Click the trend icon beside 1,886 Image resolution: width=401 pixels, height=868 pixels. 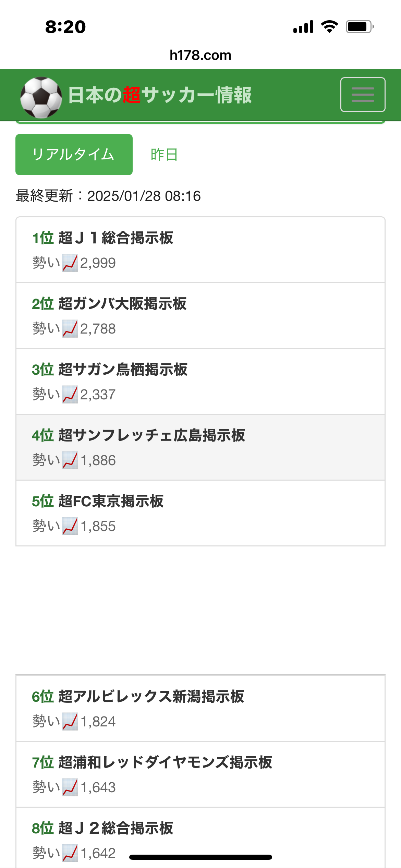coord(70,460)
